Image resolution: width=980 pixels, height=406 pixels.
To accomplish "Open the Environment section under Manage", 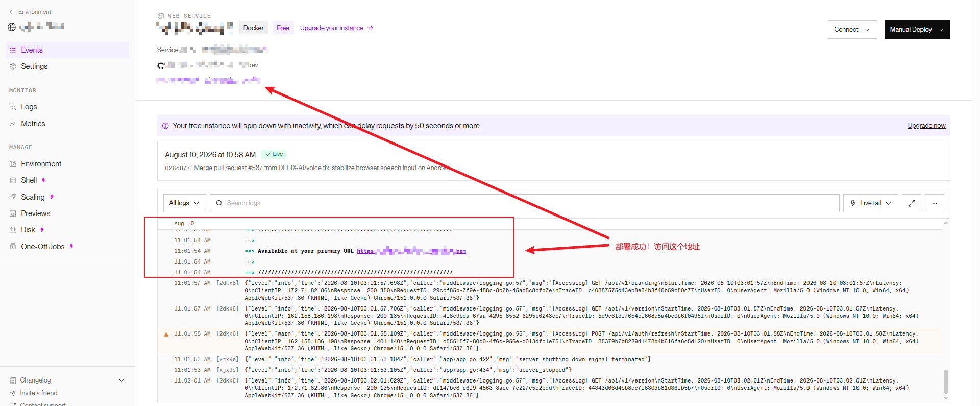I will [x=41, y=164].
